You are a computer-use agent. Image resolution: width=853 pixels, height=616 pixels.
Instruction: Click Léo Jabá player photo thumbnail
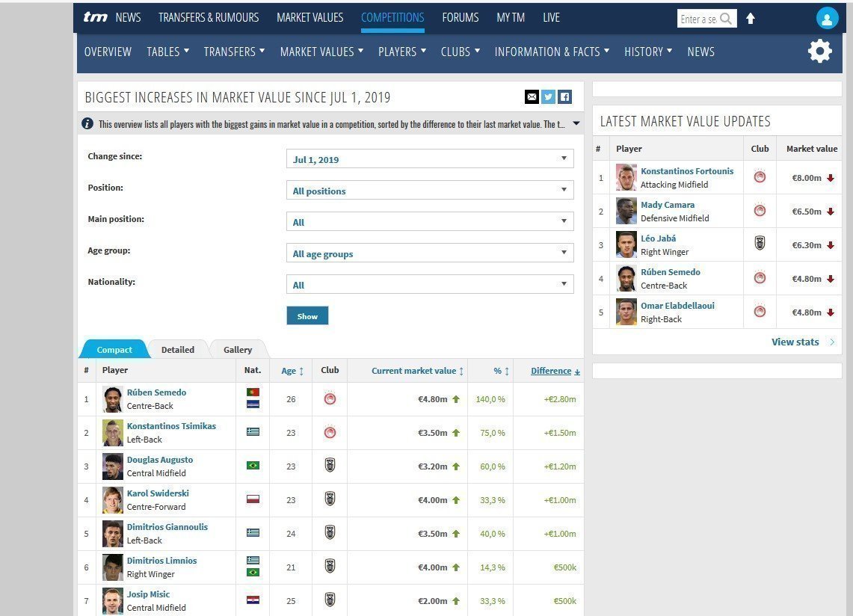[x=626, y=244]
